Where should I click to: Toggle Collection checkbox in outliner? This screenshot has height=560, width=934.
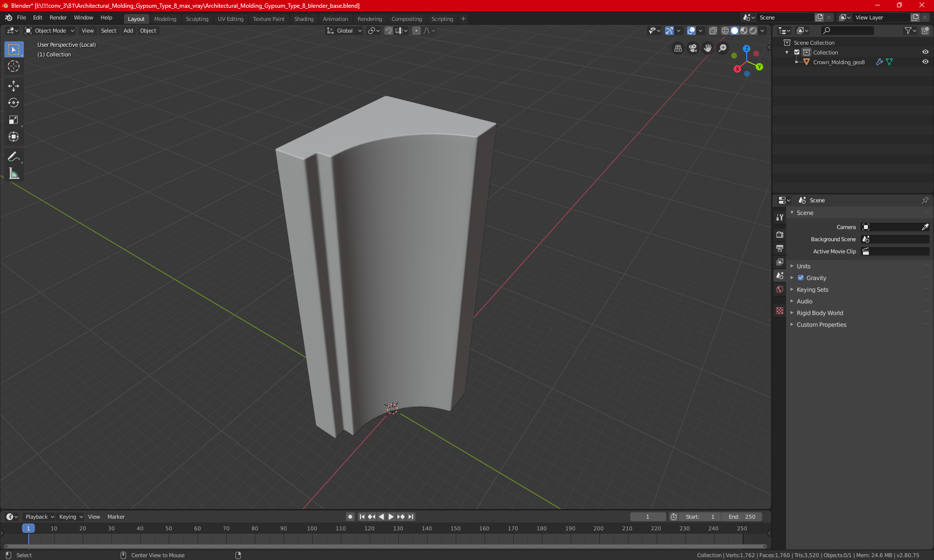tap(797, 52)
